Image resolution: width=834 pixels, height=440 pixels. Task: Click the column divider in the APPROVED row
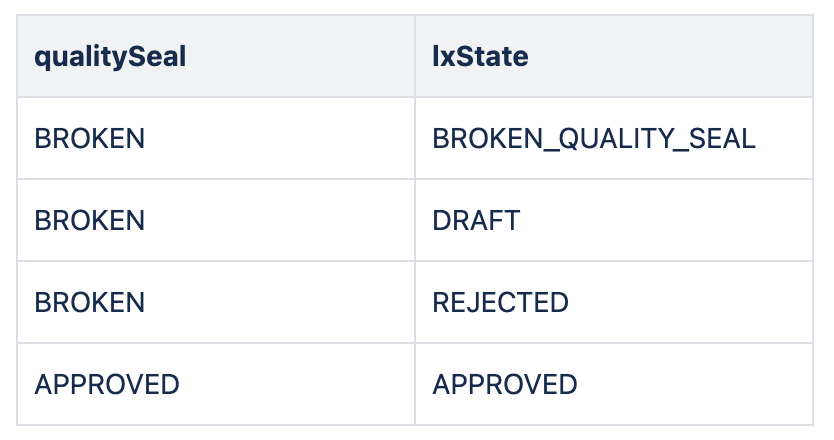coord(415,384)
